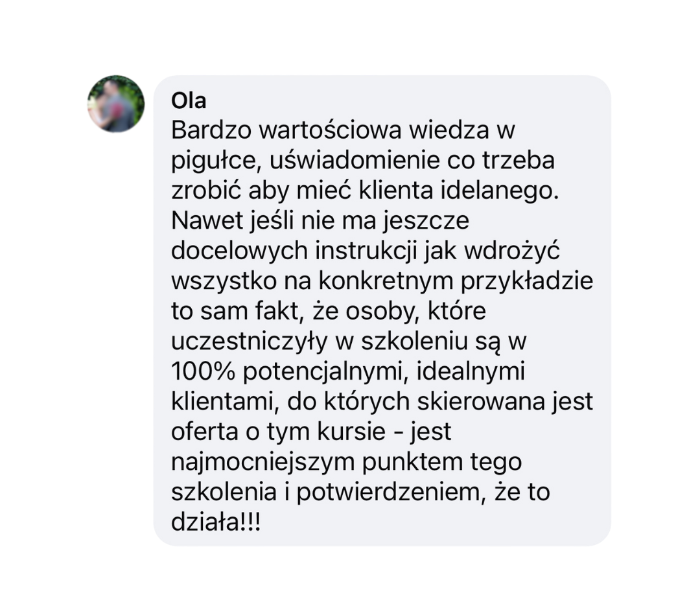This screenshot has height=615, width=700.
Task: Open Ola's blurred profile picture
Action: [x=116, y=104]
